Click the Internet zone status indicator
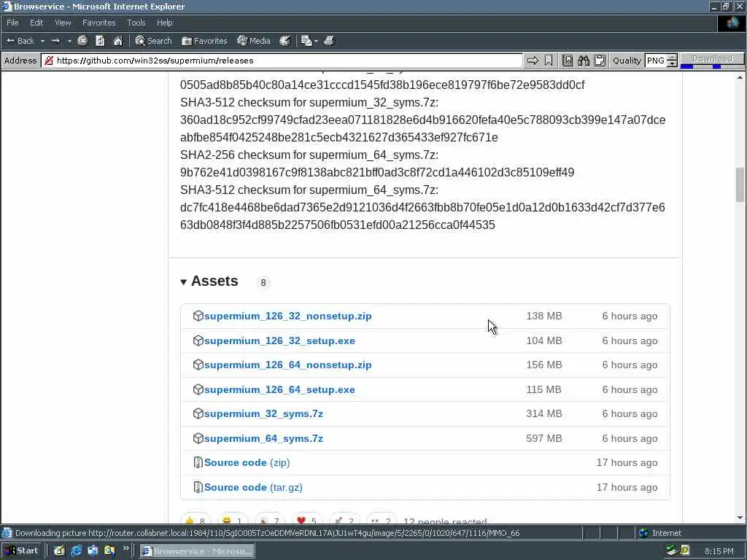This screenshot has width=747, height=560. (x=659, y=533)
